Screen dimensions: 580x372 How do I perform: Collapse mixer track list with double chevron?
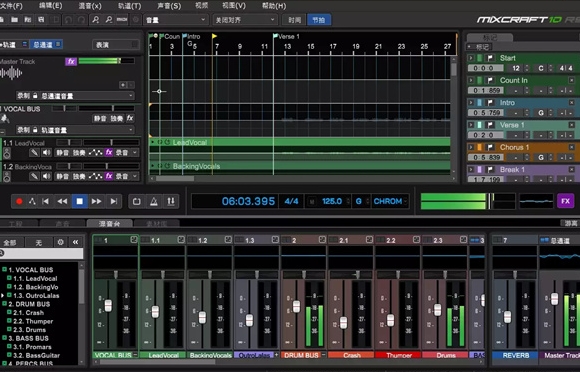point(75,242)
